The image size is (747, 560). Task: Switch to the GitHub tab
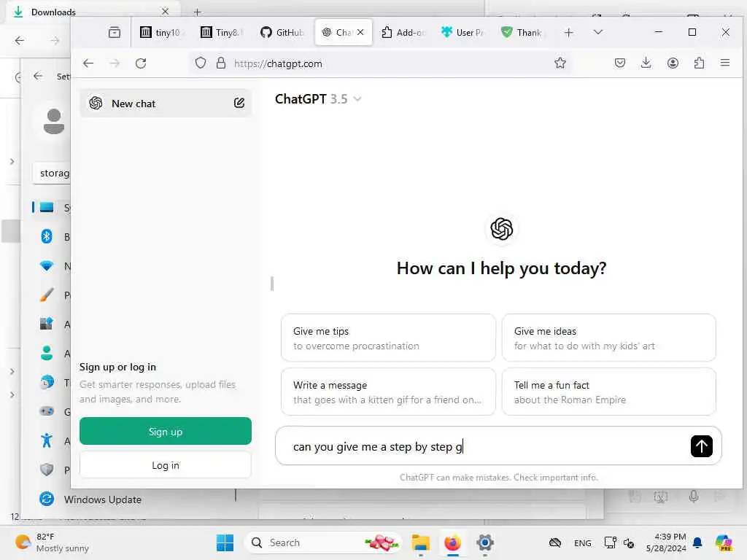282,32
